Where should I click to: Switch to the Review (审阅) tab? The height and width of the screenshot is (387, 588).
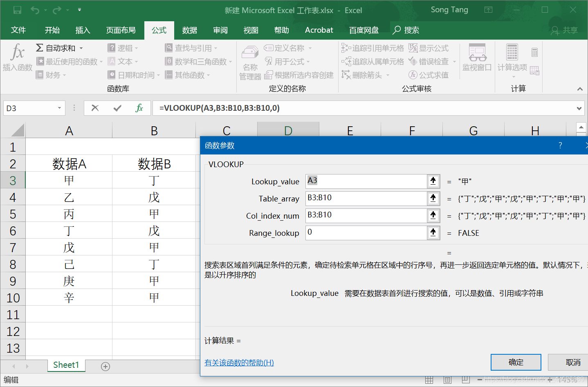(x=220, y=30)
